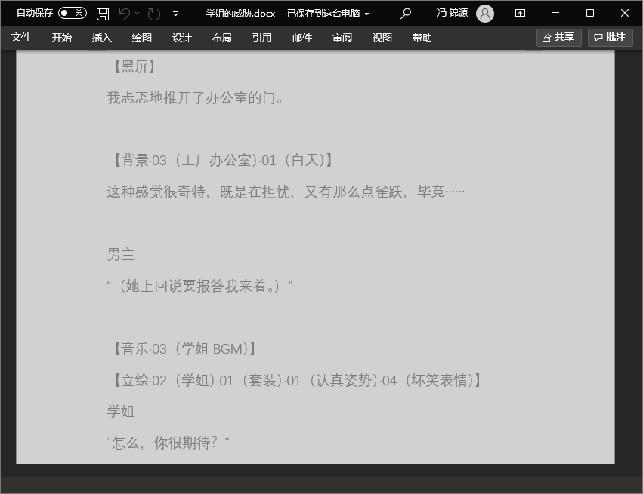Viewport: 643px width, 494px height.
Task: Open the user account avatar
Action: (x=485, y=13)
